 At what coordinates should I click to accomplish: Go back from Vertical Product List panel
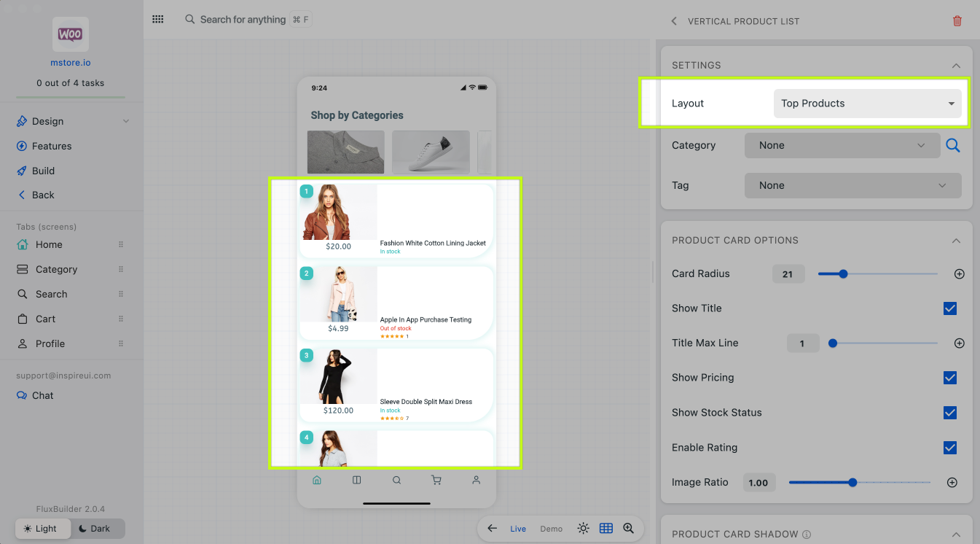coord(674,21)
